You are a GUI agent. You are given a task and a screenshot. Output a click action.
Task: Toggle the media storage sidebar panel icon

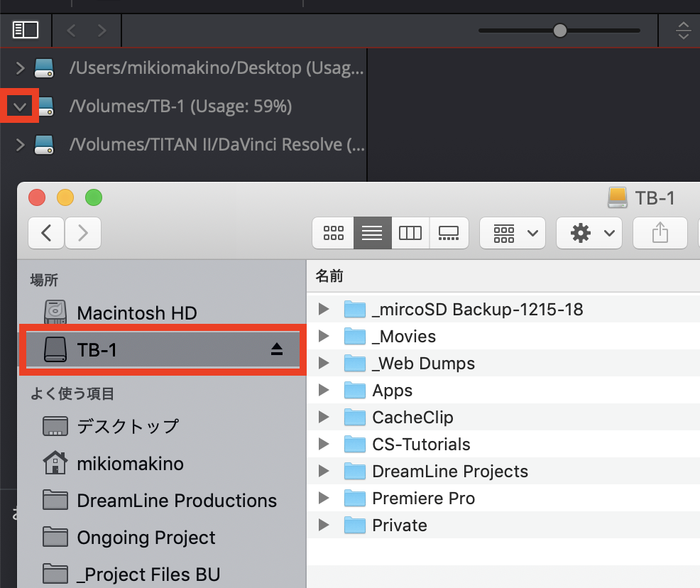26,30
